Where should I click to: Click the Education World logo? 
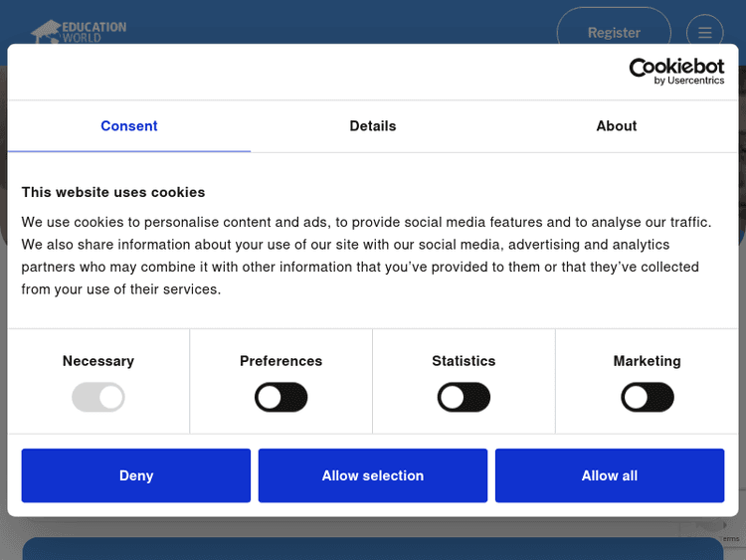coord(79,32)
